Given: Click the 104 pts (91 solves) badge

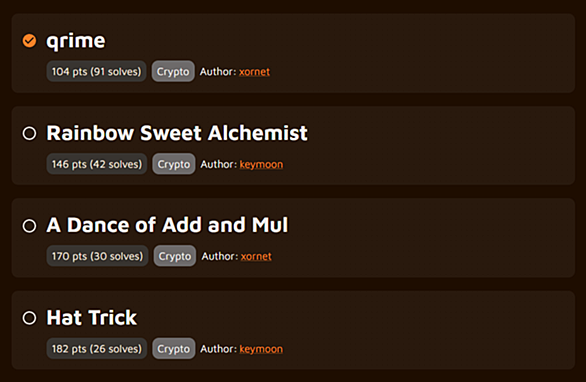Looking at the screenshot, I should (x=96, y=71).
